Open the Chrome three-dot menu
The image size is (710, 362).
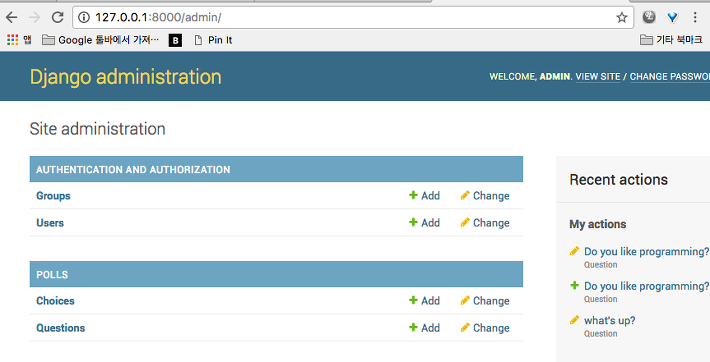[x=695, y=17]
